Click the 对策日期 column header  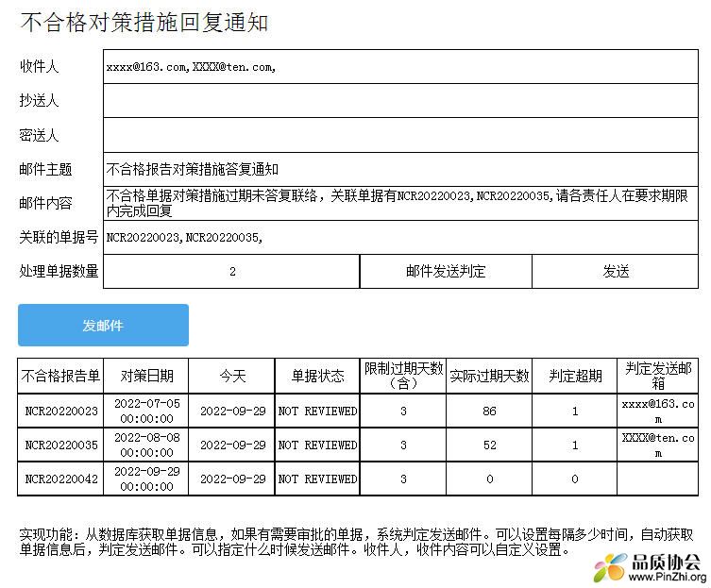tap(146, 376)
